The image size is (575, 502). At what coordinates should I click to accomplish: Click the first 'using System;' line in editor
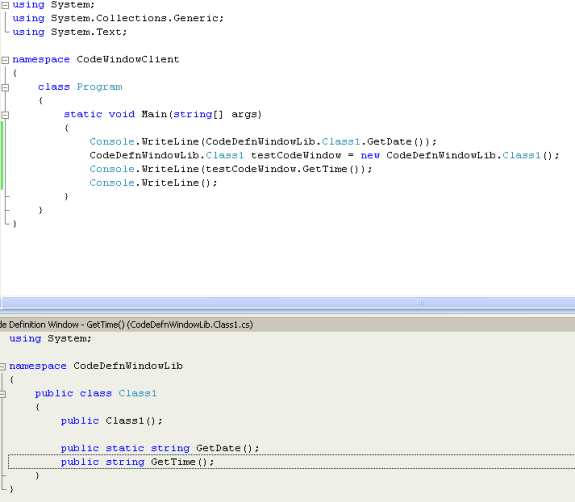point(54,5)
